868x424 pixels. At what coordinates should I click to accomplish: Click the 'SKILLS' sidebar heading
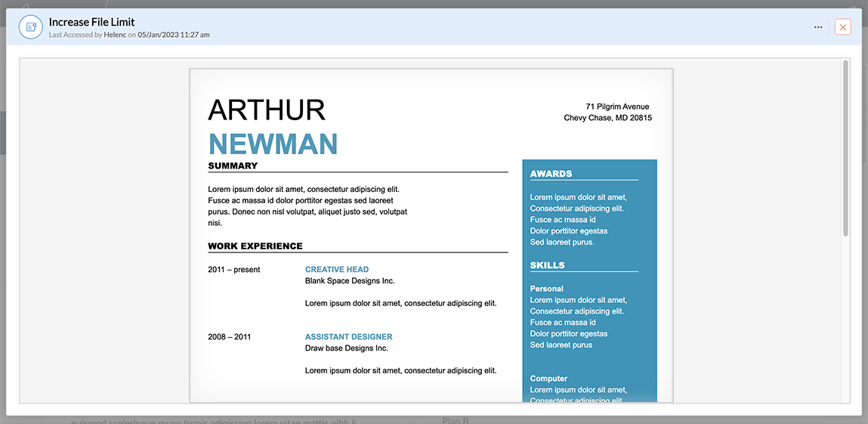coord(548,265)
